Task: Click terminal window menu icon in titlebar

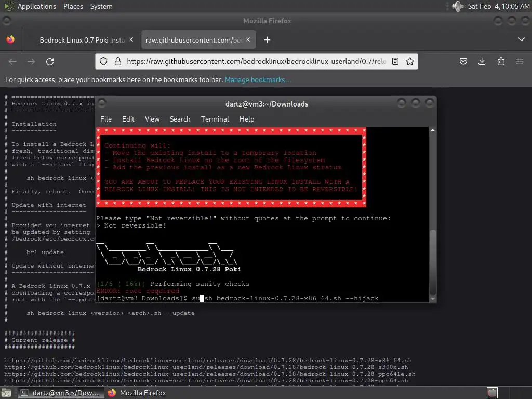Action: tap(102, 103)
